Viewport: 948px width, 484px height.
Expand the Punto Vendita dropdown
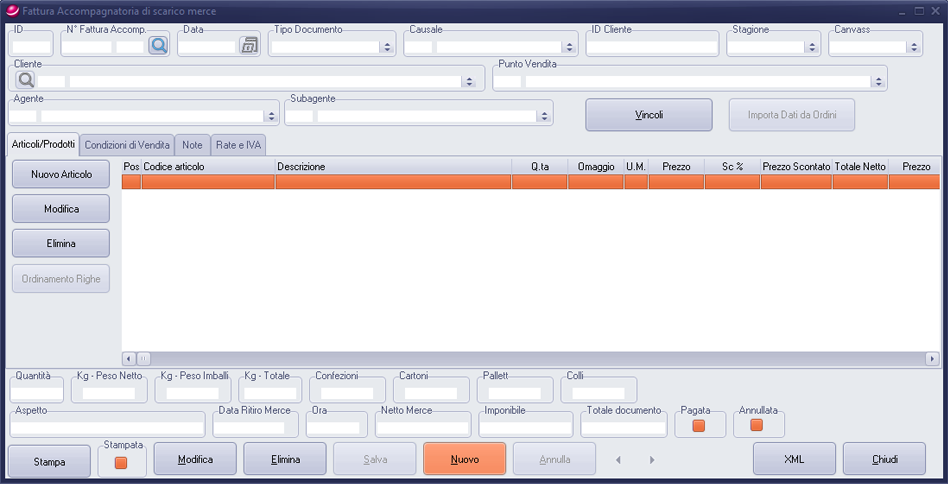coord(877,82)
